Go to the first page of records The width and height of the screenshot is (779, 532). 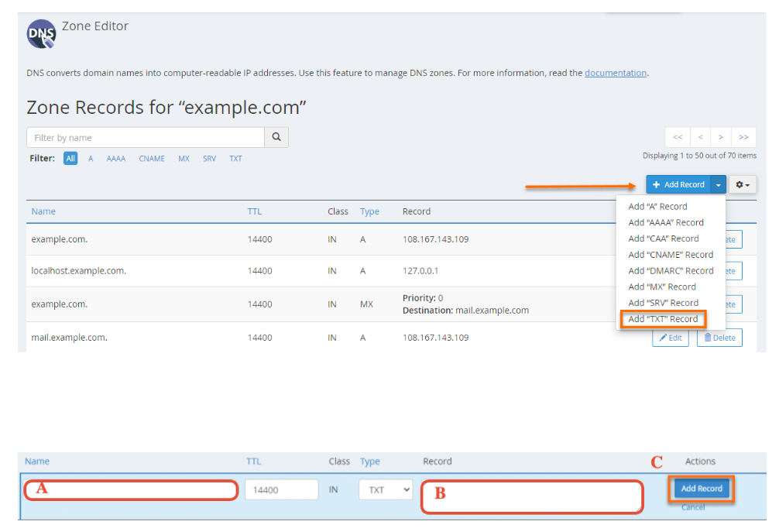[x=678, y=137]
